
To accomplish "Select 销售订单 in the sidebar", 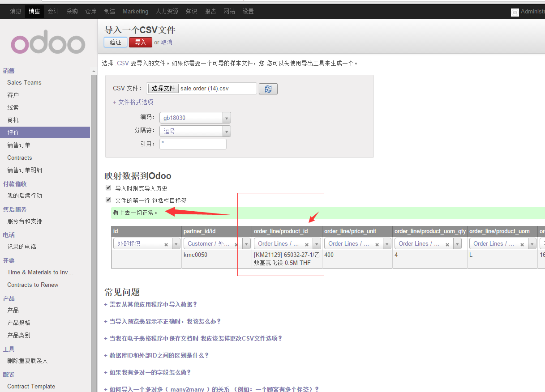I will tap(19, 145).
